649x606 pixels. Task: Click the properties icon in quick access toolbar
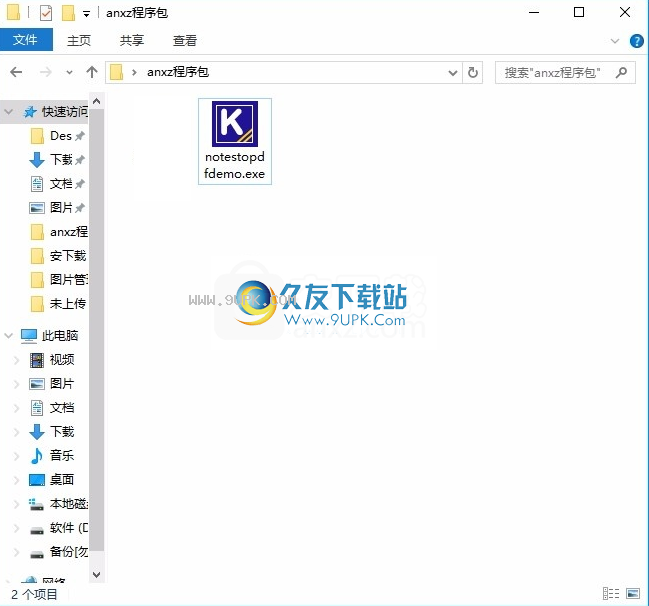[x=46, y=13]
